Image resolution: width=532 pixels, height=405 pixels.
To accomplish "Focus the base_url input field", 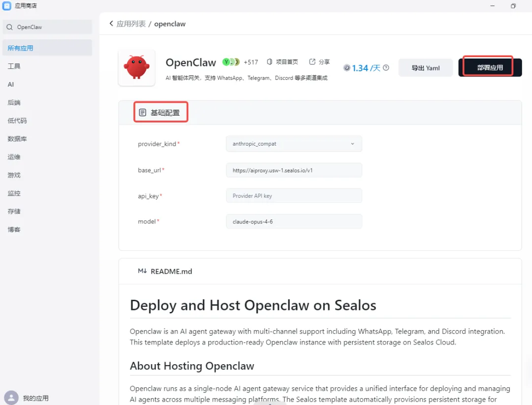I will (x=294, y=170).
